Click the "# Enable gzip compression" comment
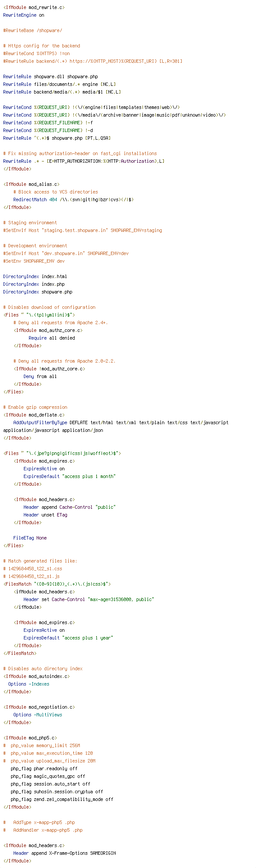This screenshot has width=256, height=868. (35, 407)
